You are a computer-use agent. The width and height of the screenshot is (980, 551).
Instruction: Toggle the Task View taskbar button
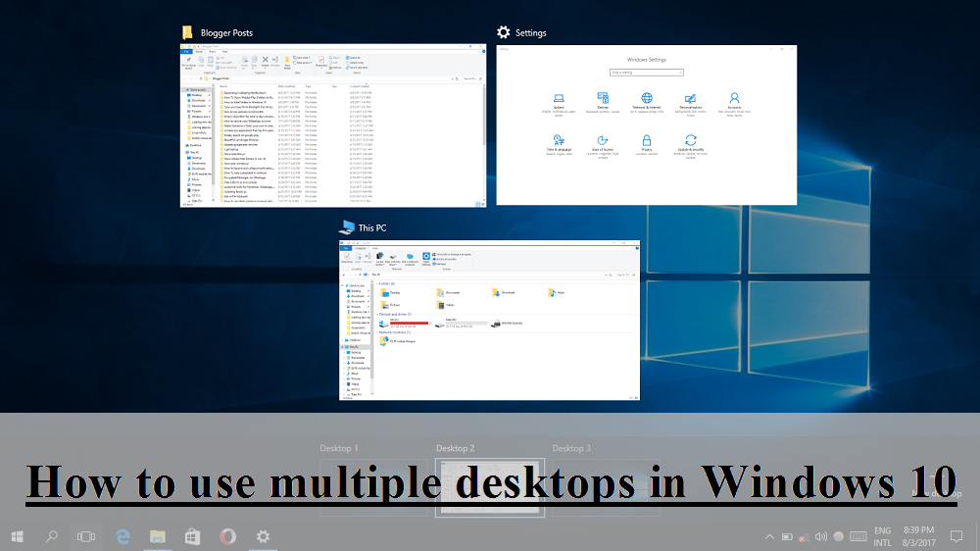pyautogui.click(x=86, y=536)
